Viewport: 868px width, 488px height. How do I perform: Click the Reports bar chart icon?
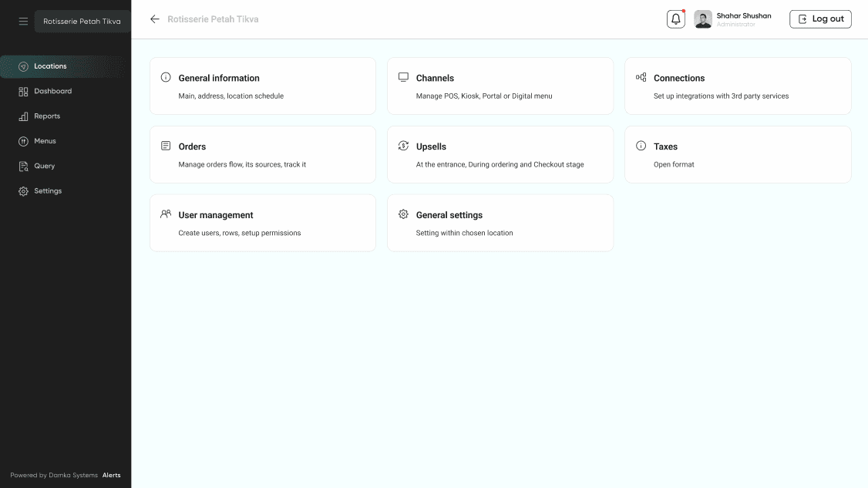[x=23, y=116]
